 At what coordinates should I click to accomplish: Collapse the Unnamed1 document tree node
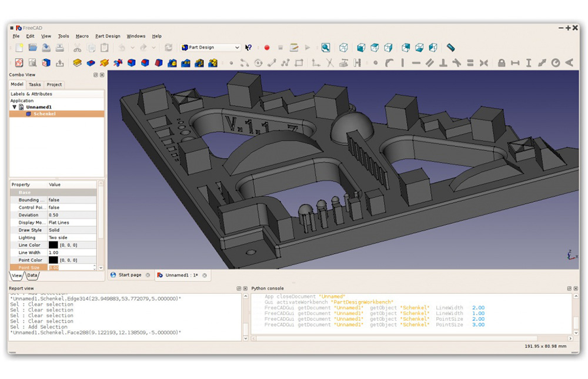14,107
